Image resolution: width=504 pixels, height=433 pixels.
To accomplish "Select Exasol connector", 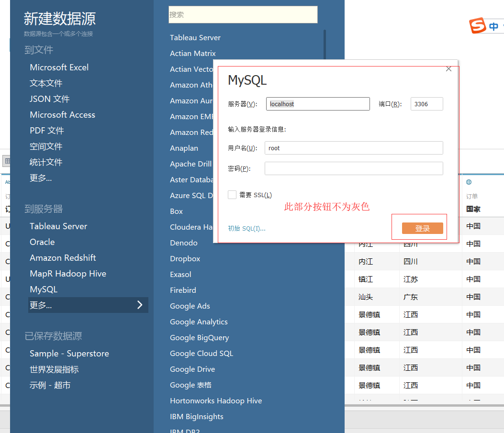I will 180,274.
